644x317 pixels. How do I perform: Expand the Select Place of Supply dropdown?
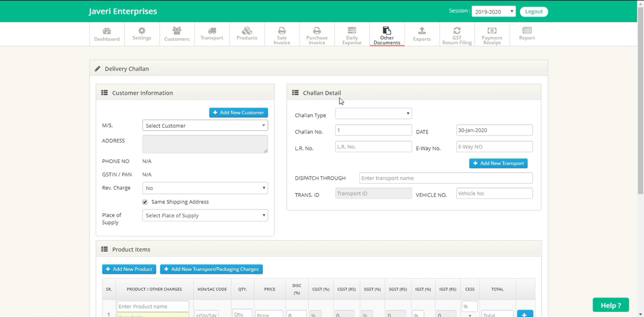click(205, 216)
